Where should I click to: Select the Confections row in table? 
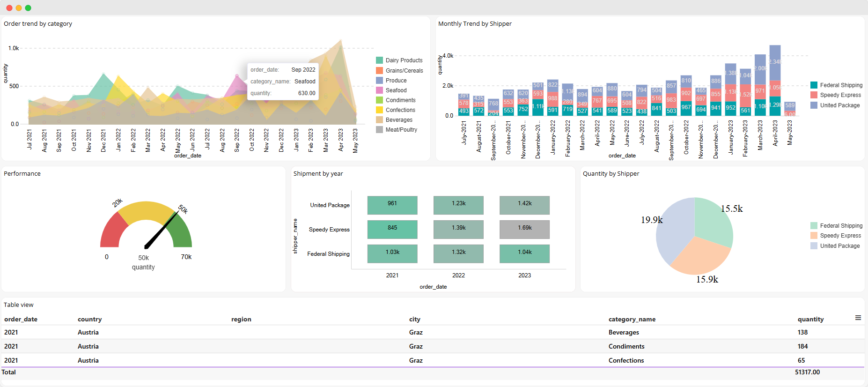point(433,360)
